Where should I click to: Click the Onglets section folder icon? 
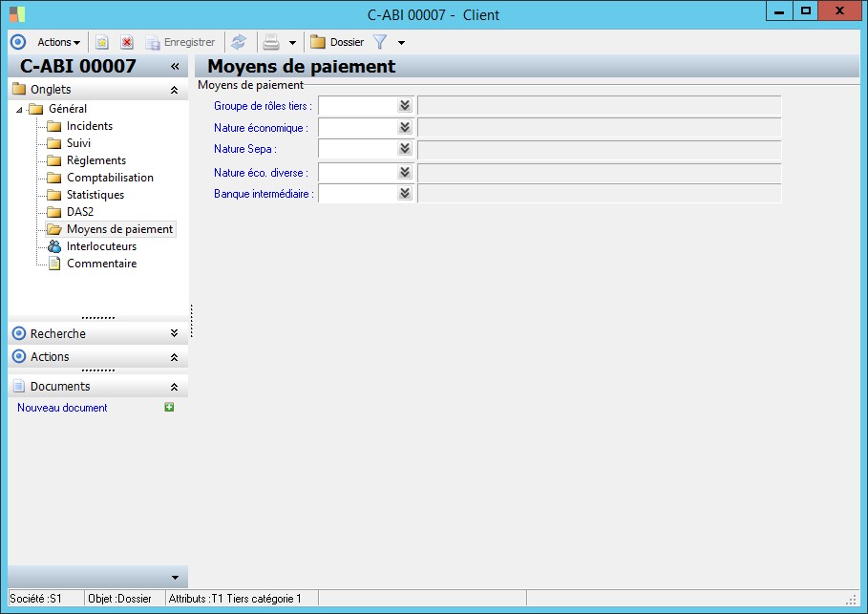tap(19, 89)
